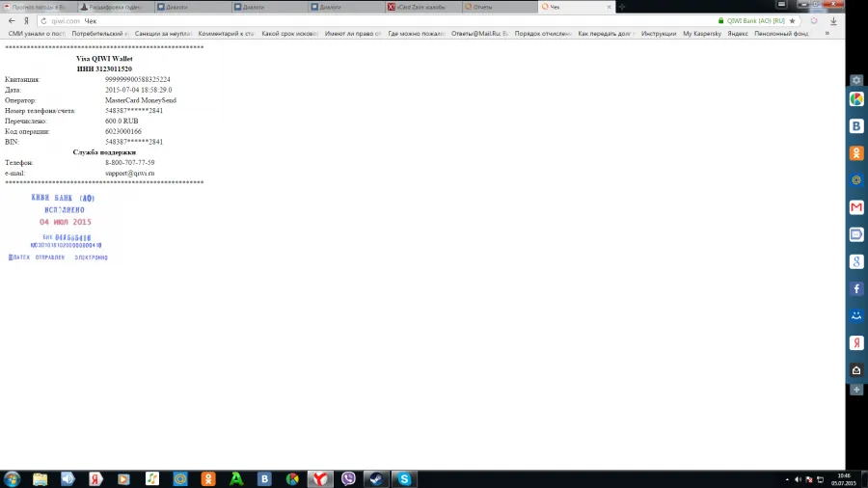The width and height of the screenshot is (868, 488).
Task: Open Windows Start menu
Action: point(12,479)
